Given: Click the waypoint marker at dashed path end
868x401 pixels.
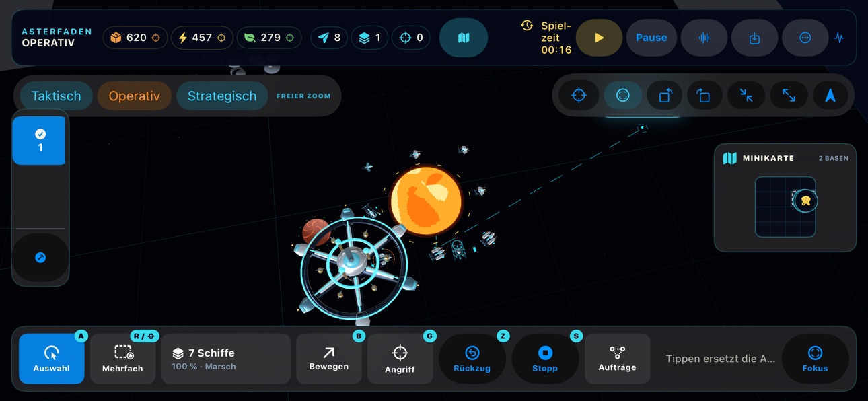Looking at the screenshot, I should click(643, 127).
